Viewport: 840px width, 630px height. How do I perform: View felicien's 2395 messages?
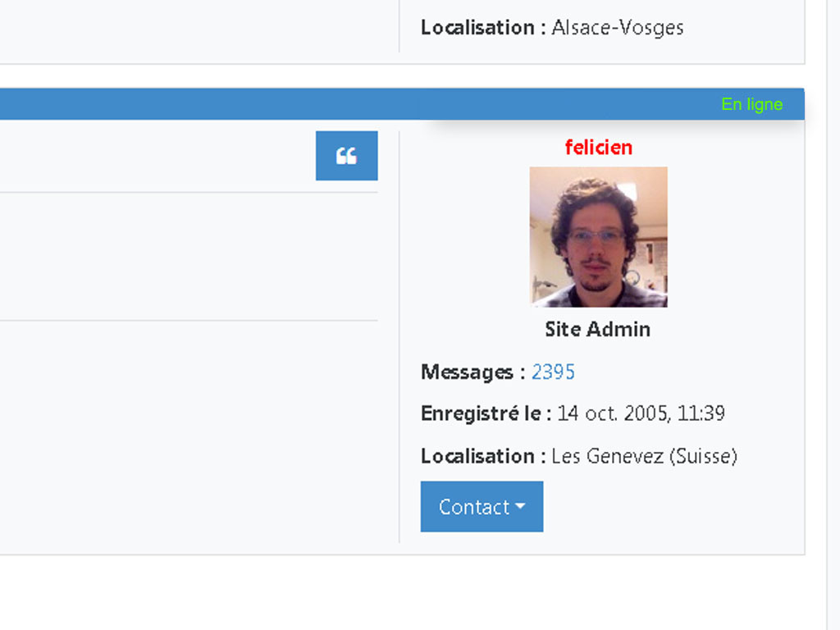click(x=553, y=372)
